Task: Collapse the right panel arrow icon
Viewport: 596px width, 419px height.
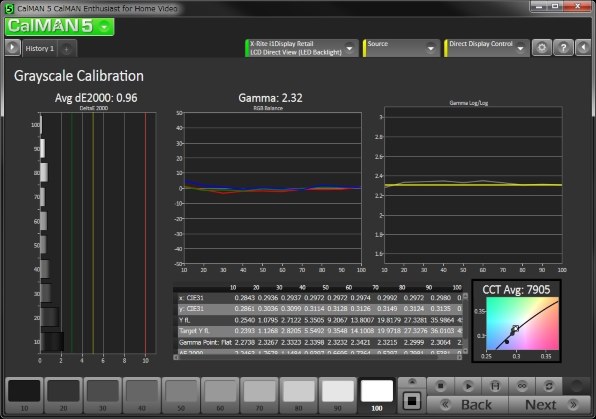Action: [583, 48]
